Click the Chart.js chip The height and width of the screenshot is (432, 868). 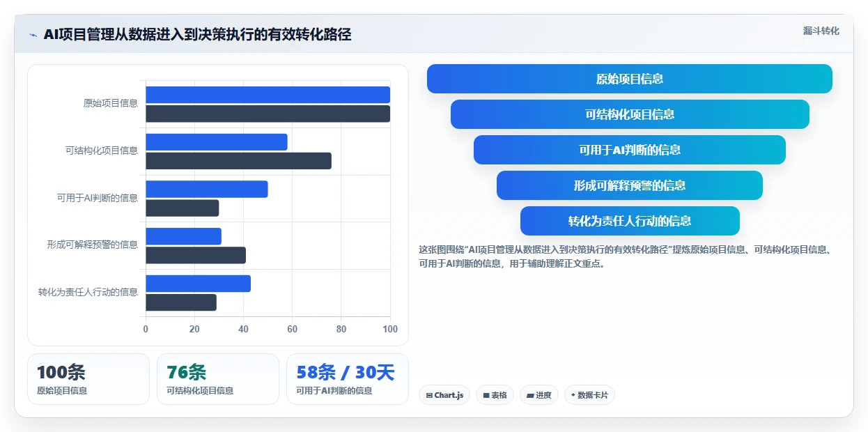pyautogui.click(x=444, y=395)
